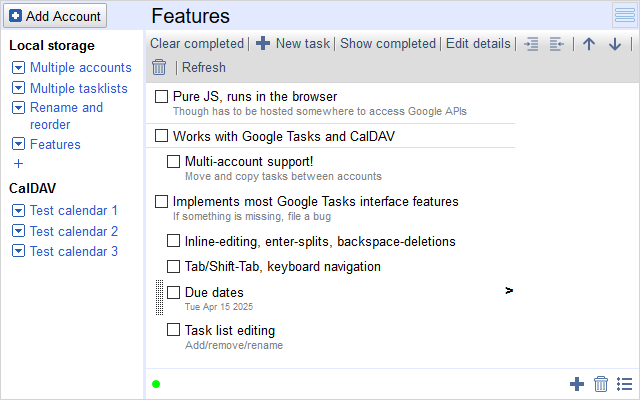Click "Edit details" in the toolbar

pos(478,44)
